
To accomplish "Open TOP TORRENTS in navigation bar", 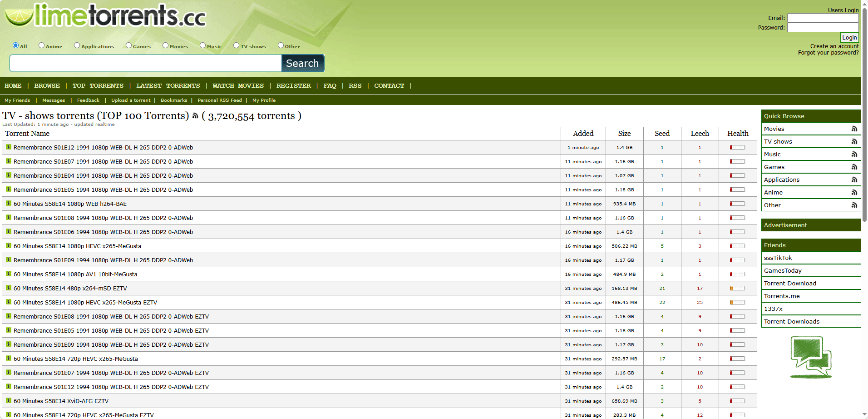I will (x=98, y=86).
